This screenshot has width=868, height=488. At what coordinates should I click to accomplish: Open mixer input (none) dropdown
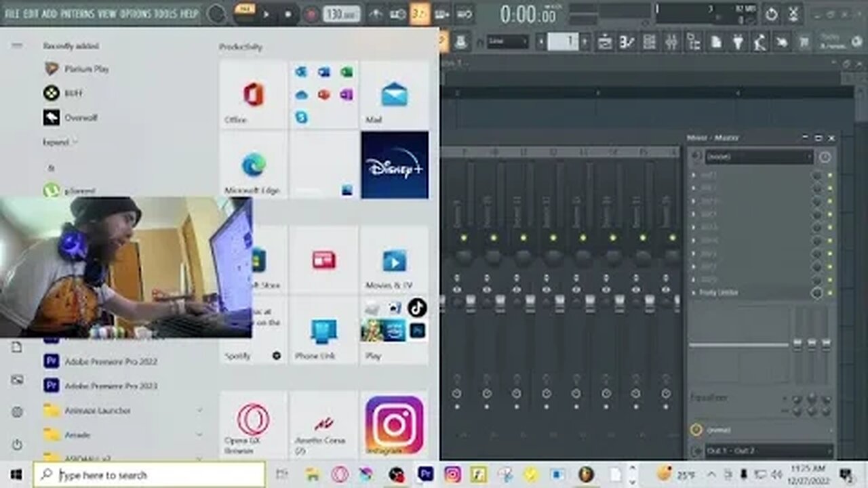[758, 157]
